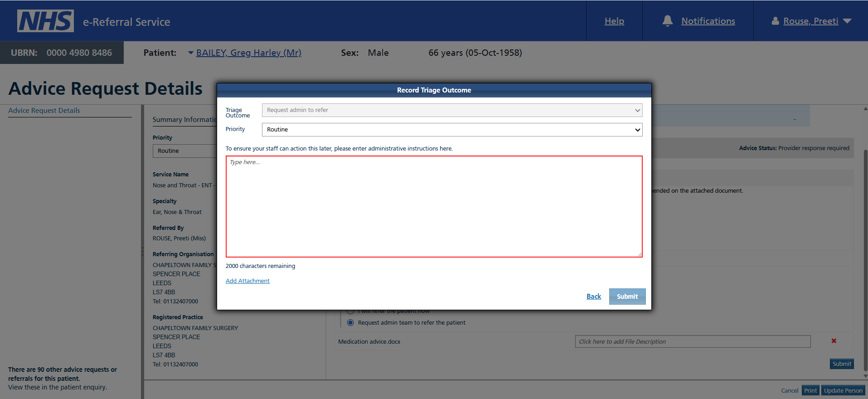Viewport: 868px width, 399px height.
Task: Click Add Attachment link
Action: 247,281
